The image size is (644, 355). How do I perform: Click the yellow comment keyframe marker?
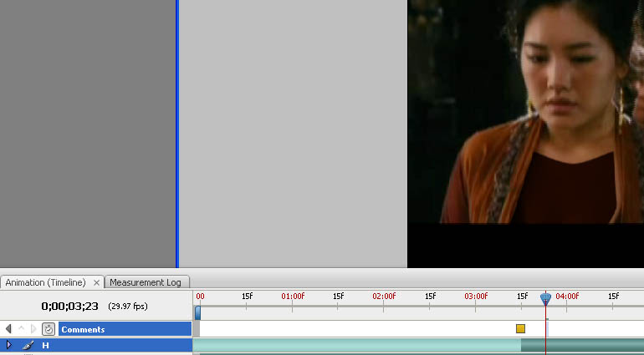click(x=520, y=329)
